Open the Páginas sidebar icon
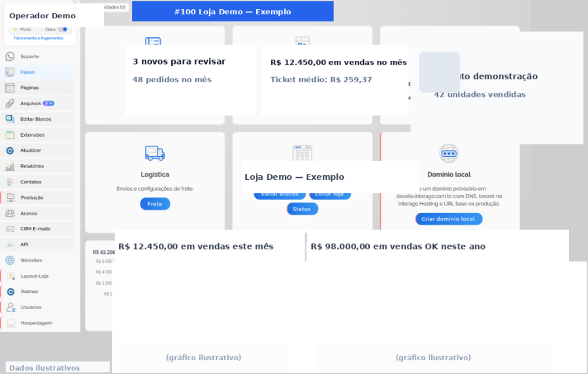 [10, 88]
